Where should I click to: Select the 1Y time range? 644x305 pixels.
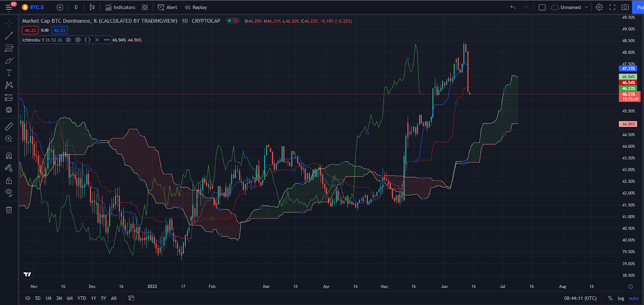coord(93,298)
